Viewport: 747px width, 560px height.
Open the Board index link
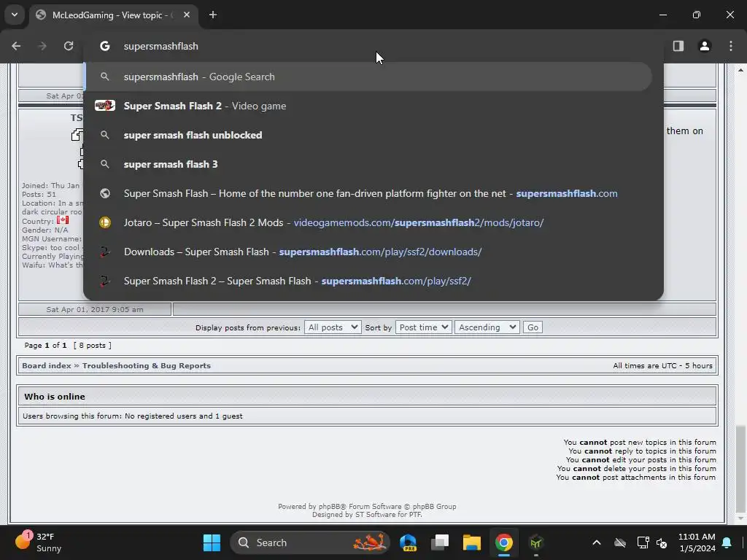[46, 366]
